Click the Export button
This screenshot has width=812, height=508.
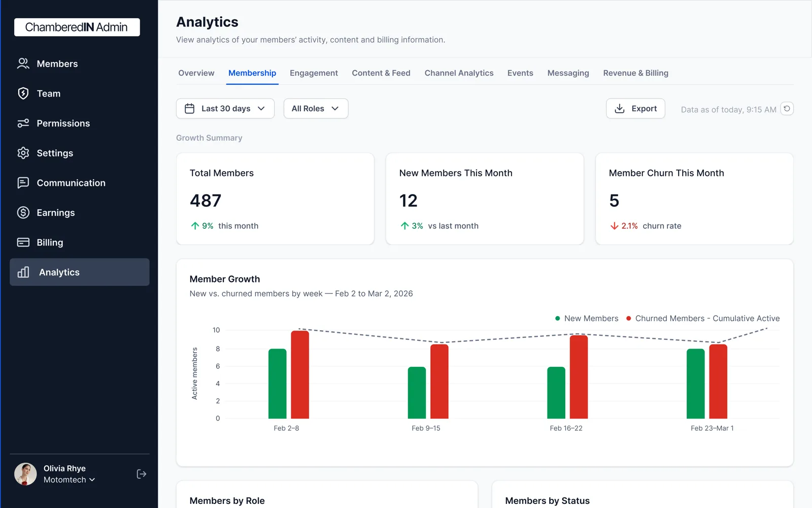[635, 109]
